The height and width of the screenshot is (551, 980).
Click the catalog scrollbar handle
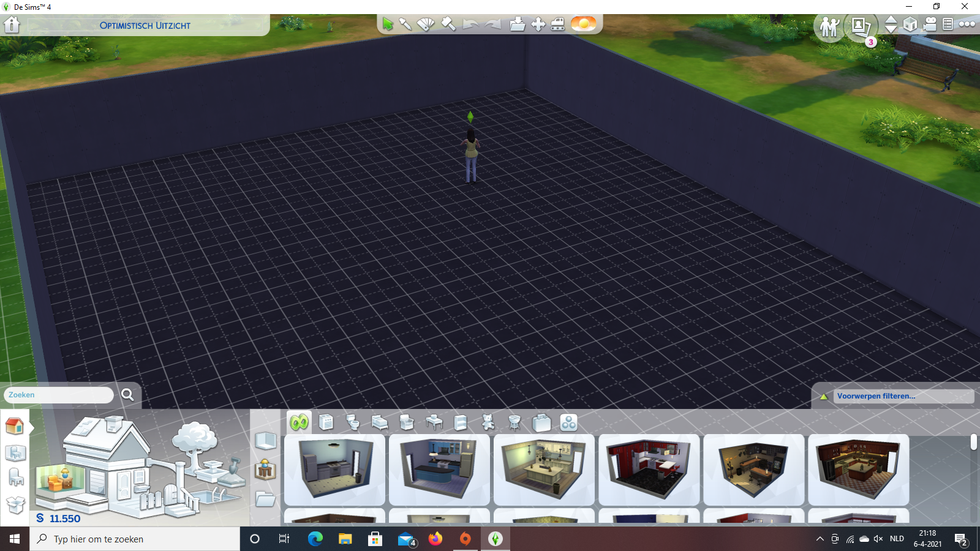click(x=974, y=442)
